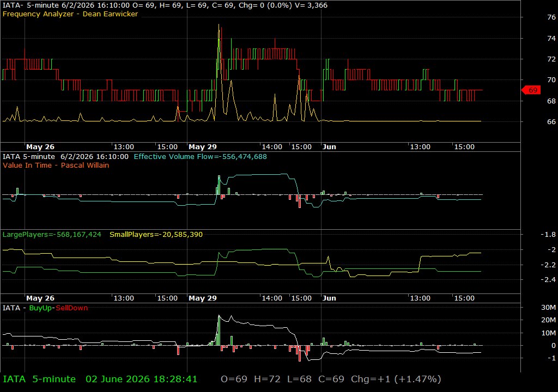Click the 74 price level on the right scale
Screen dimensions: 558x392
(551, 38)
